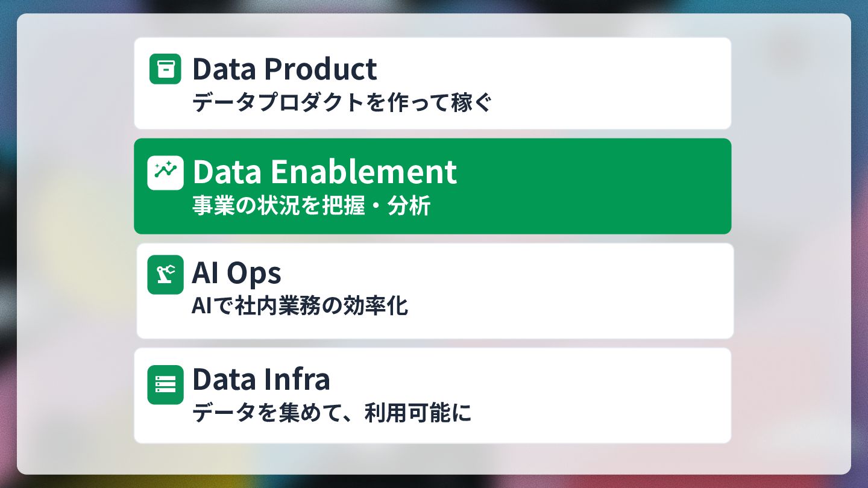The height and width of the screenshot is (488, 868).
Task: Click the Data Product archive box icon
Action: tap(165, 69)
